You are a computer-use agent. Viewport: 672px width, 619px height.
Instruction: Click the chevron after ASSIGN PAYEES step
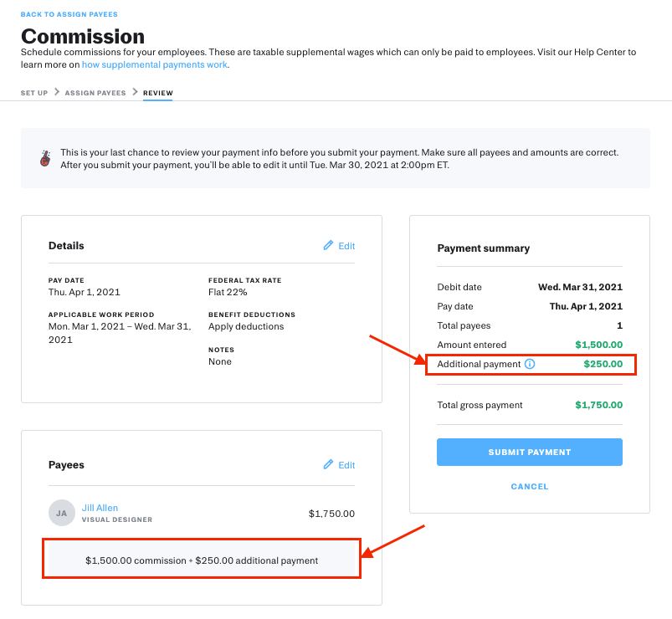point(135,92)
